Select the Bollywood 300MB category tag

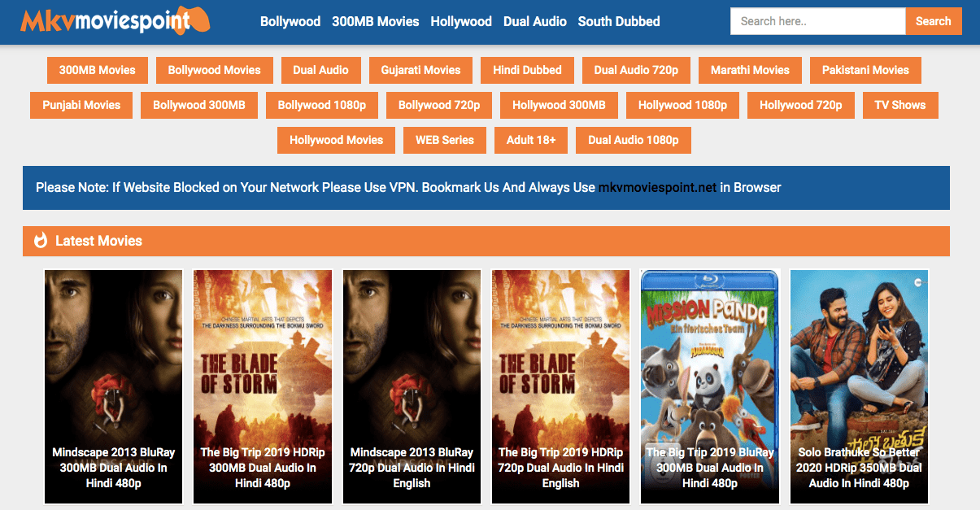click(199, 105)
